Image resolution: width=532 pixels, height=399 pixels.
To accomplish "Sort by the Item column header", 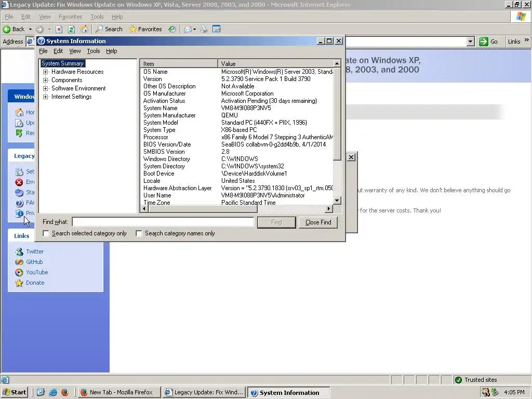I will pyautogui.click(x=179, y=63).
